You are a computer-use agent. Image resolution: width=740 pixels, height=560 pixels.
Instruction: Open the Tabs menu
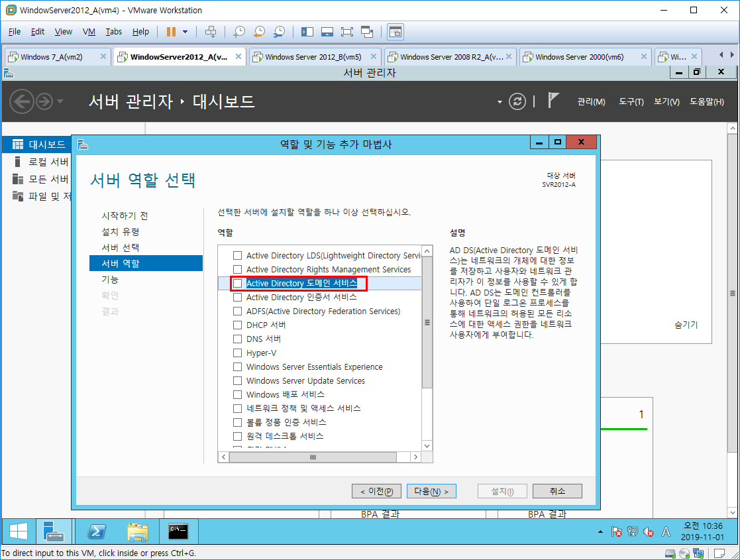[113, 32]
